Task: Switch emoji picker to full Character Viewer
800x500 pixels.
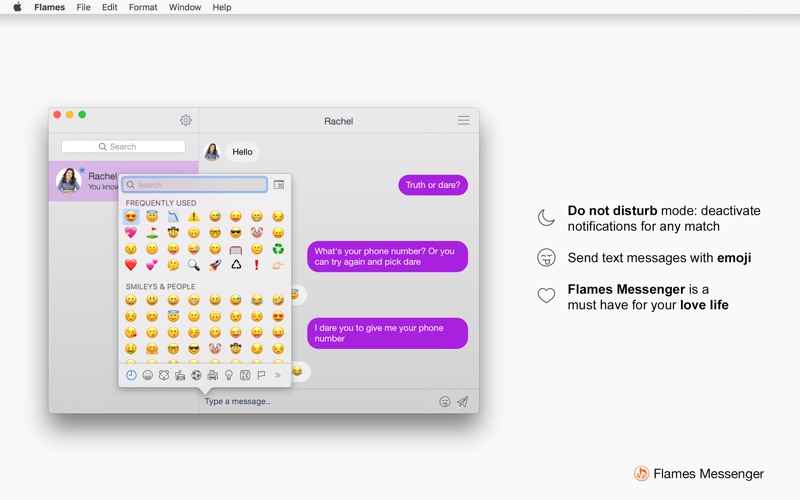Action: [x=279, y=185]
